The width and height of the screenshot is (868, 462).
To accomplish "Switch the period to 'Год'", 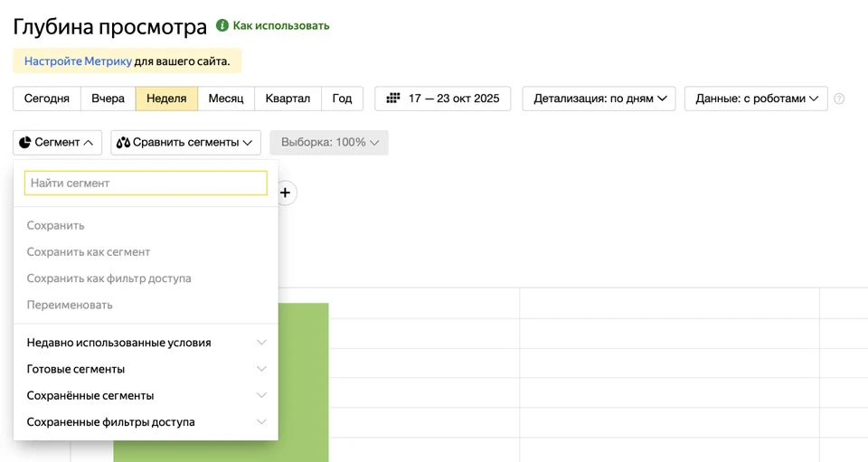I will pos(342,99).
